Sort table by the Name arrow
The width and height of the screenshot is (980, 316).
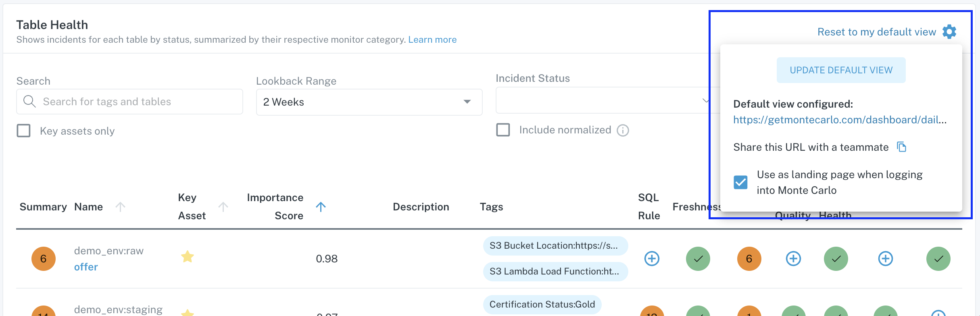pos(120,207)
